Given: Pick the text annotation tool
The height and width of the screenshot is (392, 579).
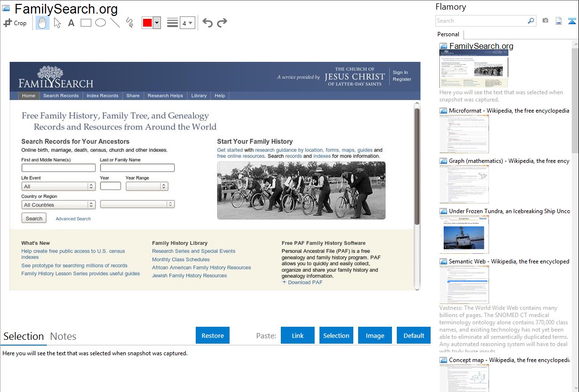Looking at the screenshot, I should pyautogui.click(x=71, y=23).
